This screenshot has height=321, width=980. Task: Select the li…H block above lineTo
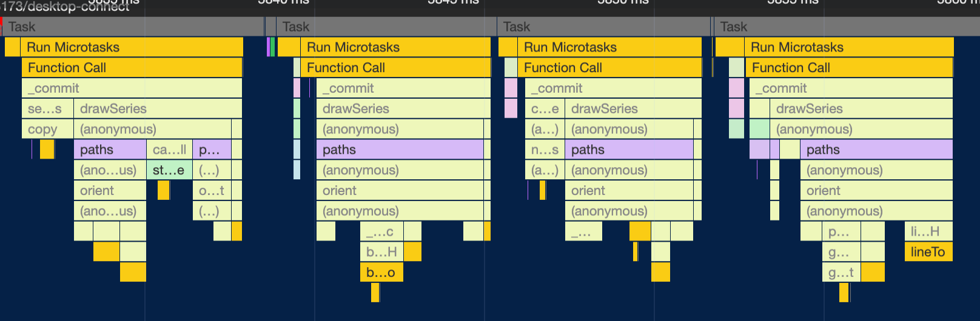[928, 231]
